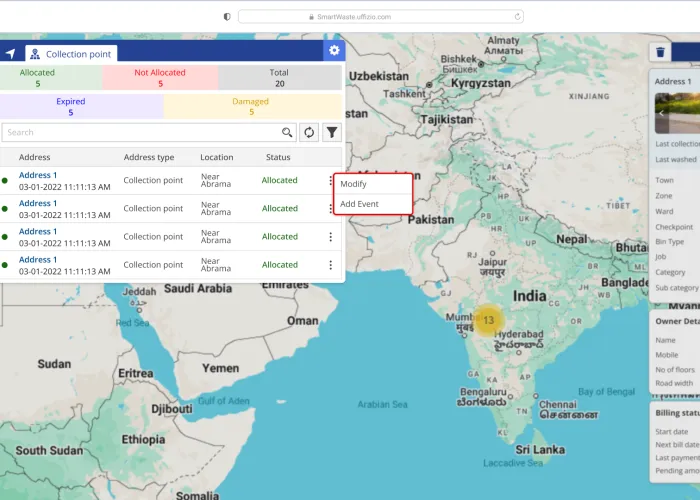Image resolution: width=700 pixels, height=500 pixels.
Task: Select the Damaged status tile
Action: click(x=253, y=107)
